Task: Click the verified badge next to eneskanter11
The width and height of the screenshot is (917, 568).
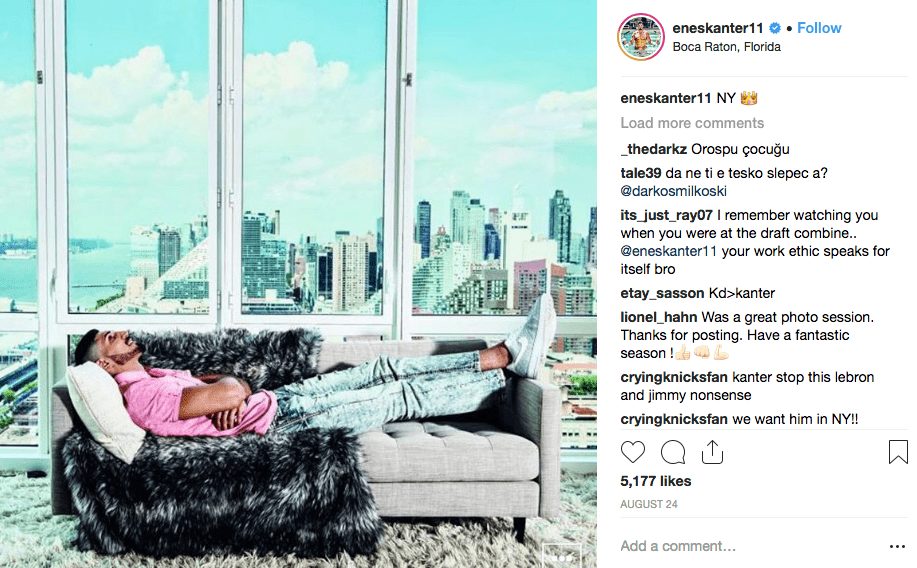Action: pos(775,28)
